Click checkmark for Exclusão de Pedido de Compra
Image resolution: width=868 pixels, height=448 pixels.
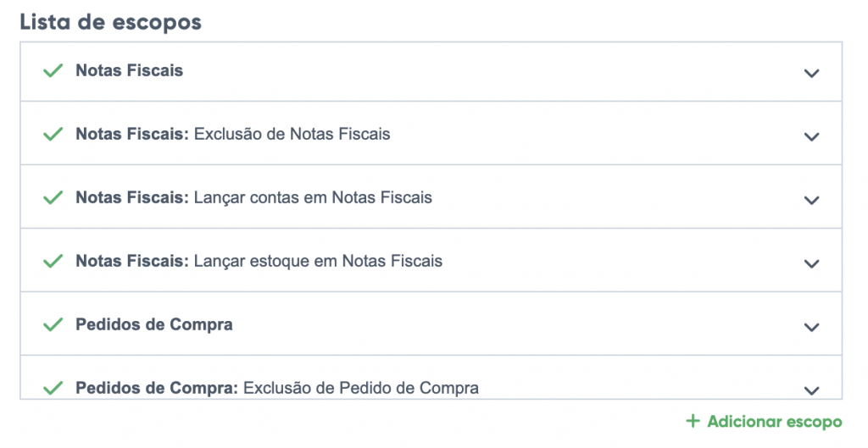coord(53,388)
